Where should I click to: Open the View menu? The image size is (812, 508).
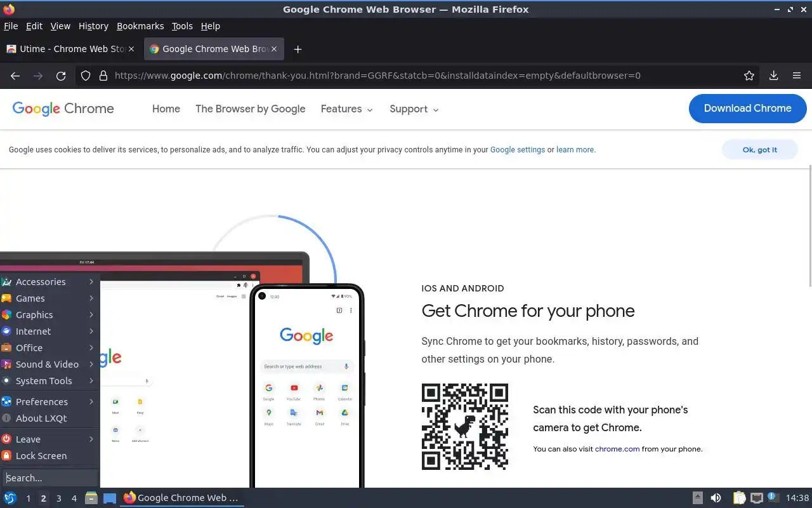coord(60,26)
